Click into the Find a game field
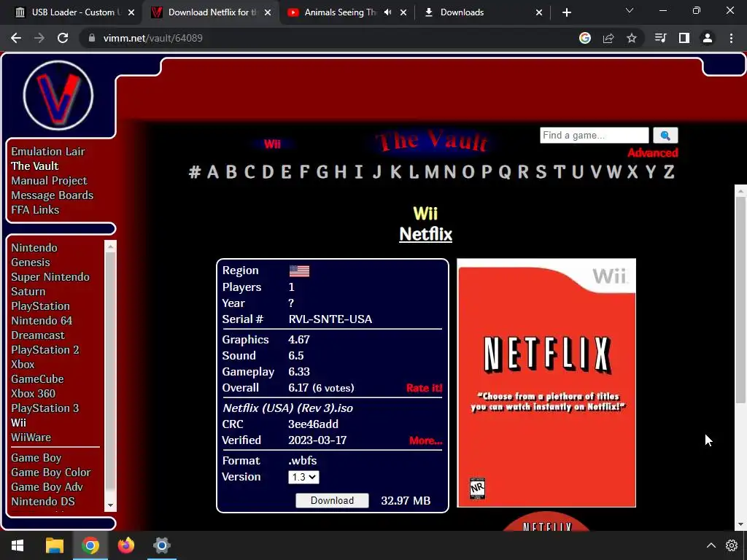Screen dimensions: 747x560 [x=594, y=135]
